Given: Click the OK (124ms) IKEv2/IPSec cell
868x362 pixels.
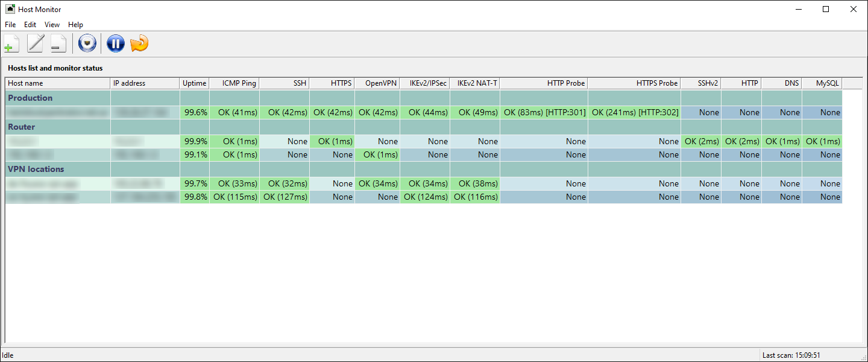Looking at the screenshot, I should tap(425, 197).
